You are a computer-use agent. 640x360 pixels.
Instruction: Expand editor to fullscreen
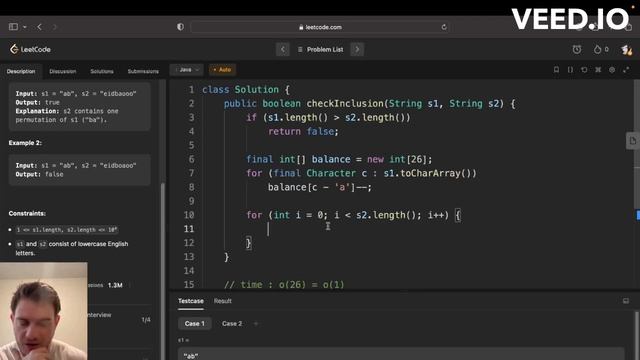coord(626,70)
